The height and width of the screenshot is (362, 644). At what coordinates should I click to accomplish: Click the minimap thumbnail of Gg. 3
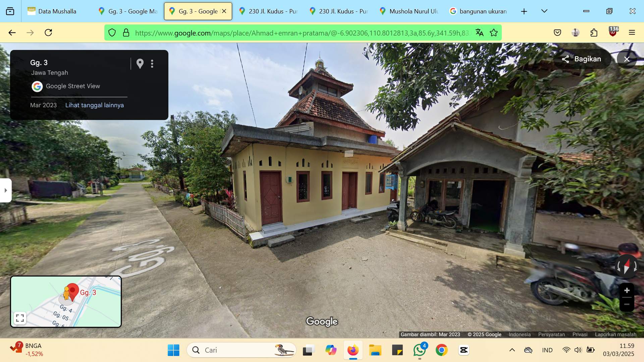[66, 301]
